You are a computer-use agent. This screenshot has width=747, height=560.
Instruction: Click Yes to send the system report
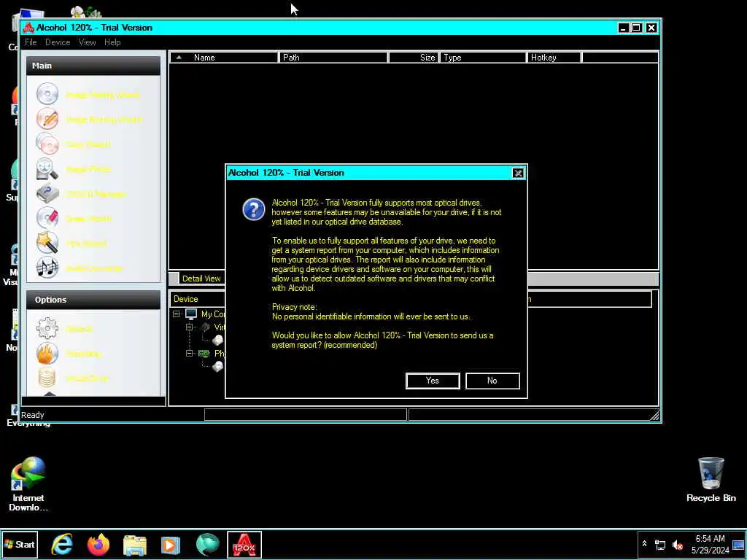[x=433, y=381]
